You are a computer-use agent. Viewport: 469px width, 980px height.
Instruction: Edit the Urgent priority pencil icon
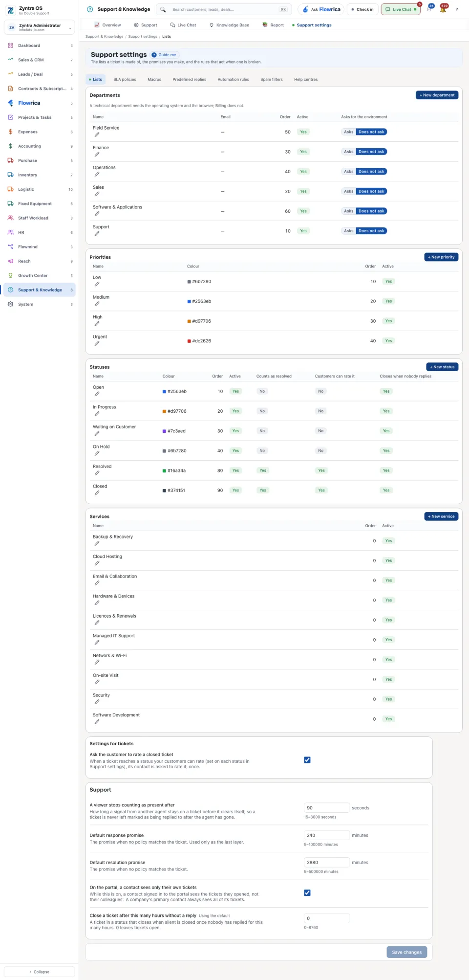tap(97, 343)
